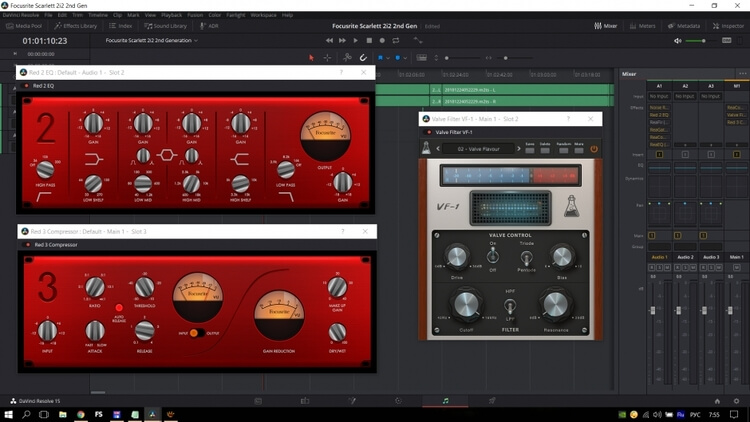Toggle the snapping magnet tool
Viewport: 750px width, 422px height.
364,58
